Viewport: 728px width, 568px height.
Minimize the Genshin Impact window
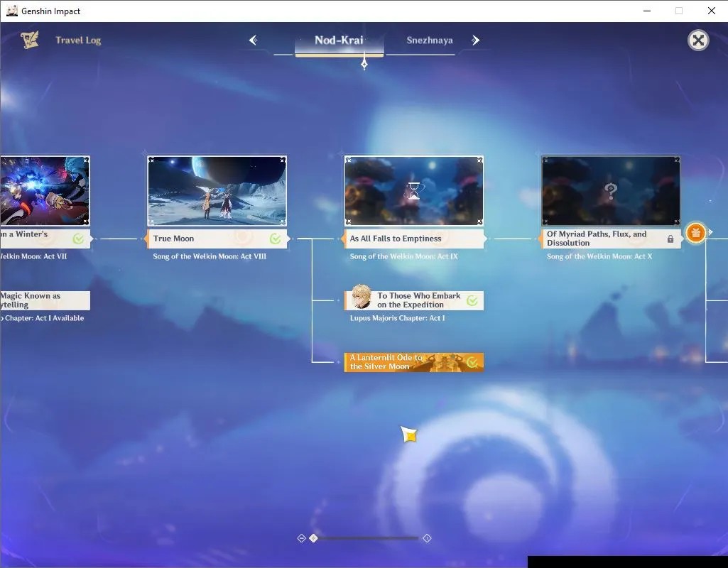[647, 11]
